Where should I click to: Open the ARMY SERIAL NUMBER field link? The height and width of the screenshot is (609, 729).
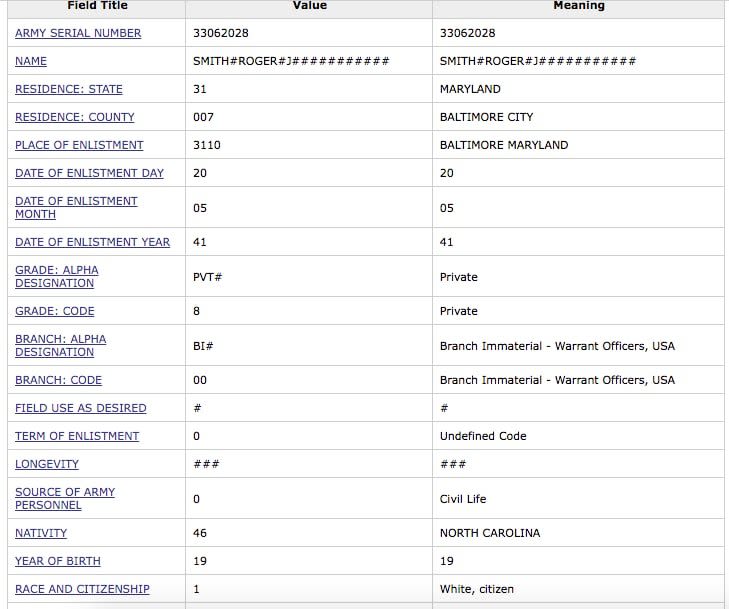[x=78, y=33]
